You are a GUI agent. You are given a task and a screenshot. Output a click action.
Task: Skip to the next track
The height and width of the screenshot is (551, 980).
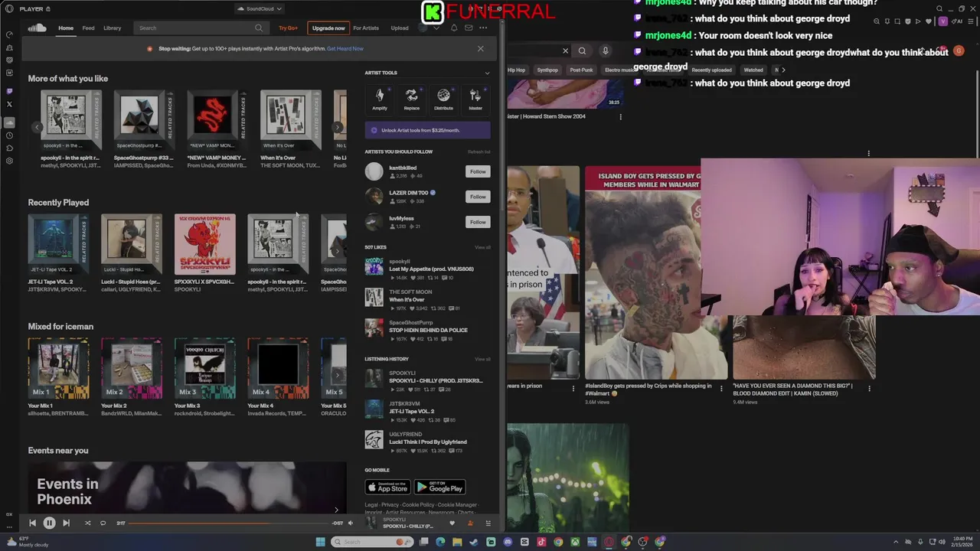pyautogui.click(x=66, y=523)
